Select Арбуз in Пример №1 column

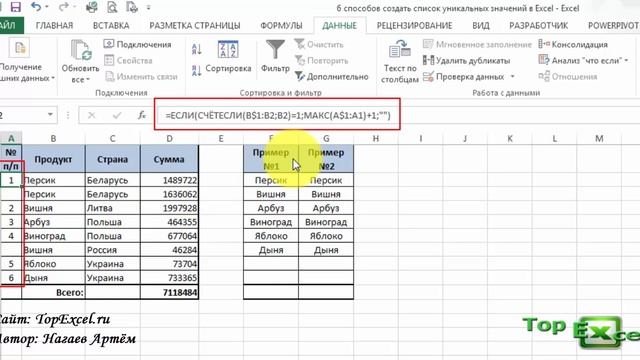[x=271, y=208]
